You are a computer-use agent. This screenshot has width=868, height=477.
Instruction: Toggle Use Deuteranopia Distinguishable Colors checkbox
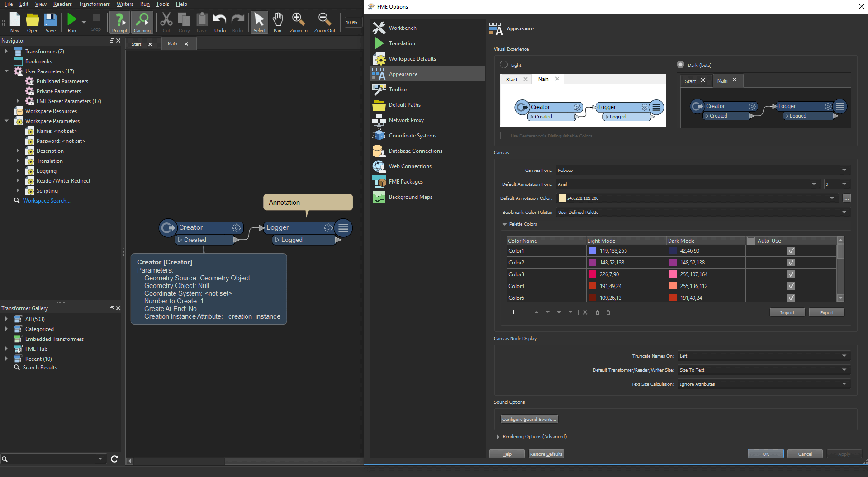(504, 136)
